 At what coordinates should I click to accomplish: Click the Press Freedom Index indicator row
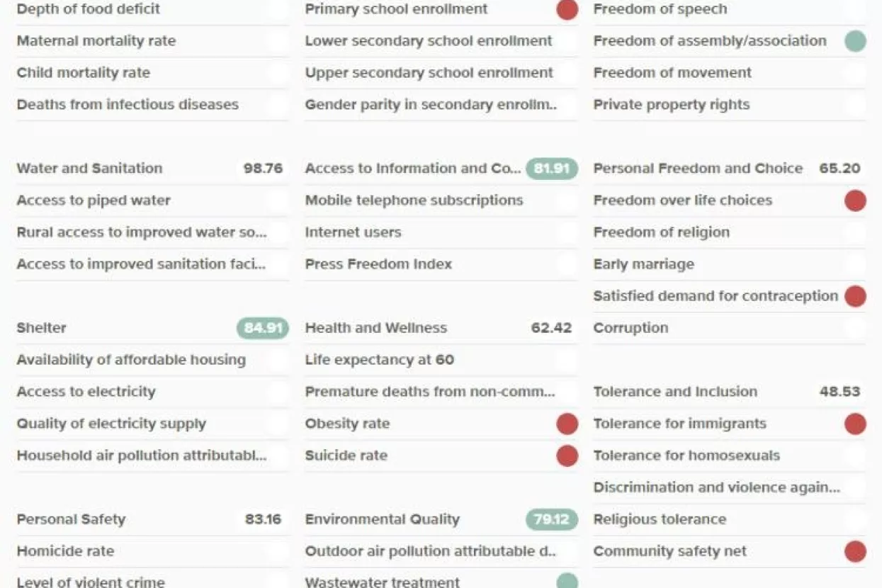pos(378,264)
